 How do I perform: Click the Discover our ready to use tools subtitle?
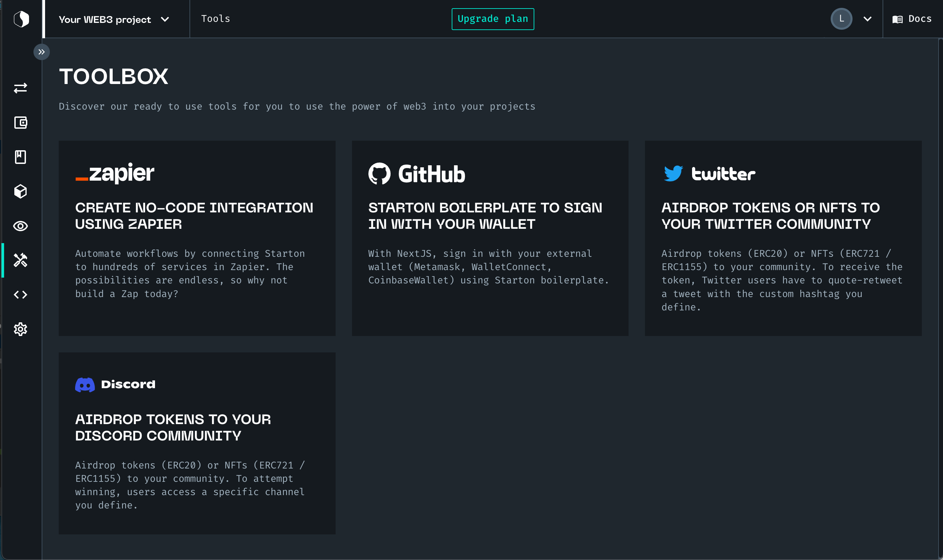(297, 107)
